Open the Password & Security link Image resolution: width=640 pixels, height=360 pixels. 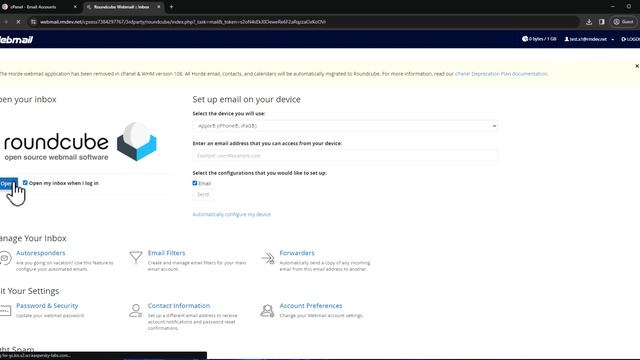[47, 306]
